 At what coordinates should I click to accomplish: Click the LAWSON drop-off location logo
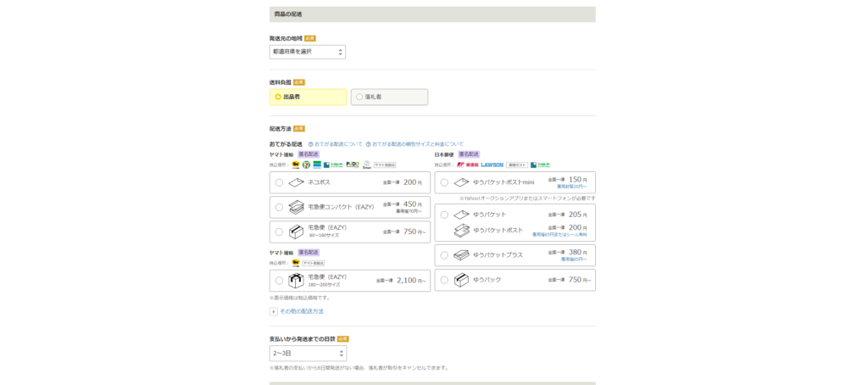coord(492,165)
